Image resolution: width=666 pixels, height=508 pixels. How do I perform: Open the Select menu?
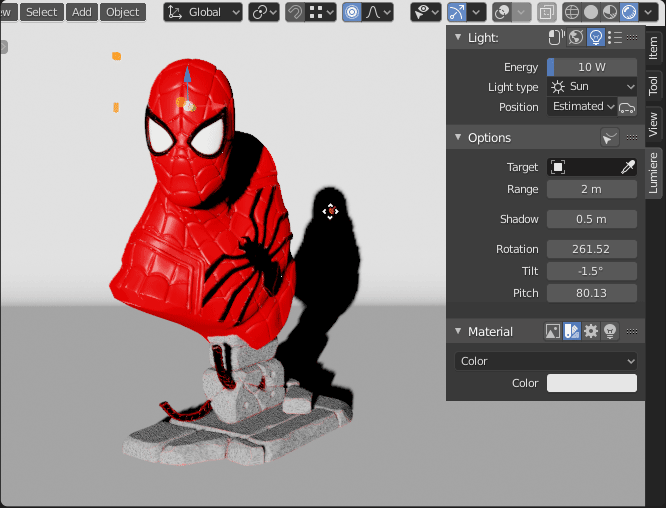pyautogui.click(x=42, y=12)
